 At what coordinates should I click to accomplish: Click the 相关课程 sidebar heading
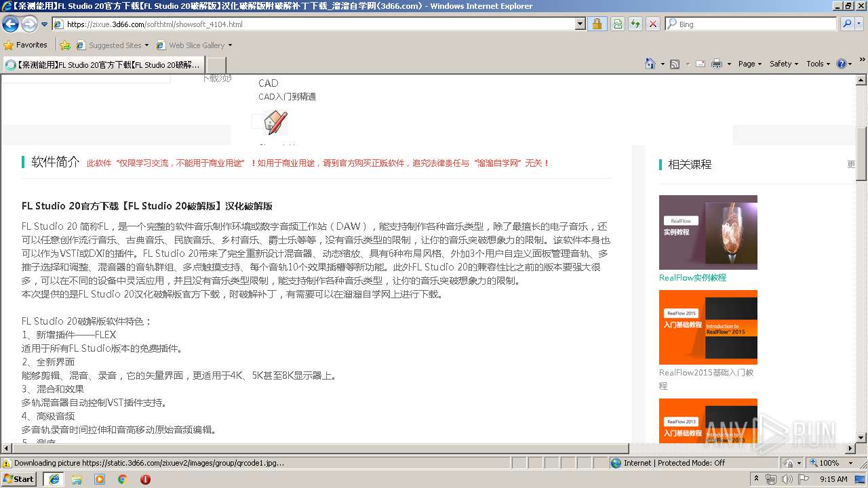coord(690,165)
